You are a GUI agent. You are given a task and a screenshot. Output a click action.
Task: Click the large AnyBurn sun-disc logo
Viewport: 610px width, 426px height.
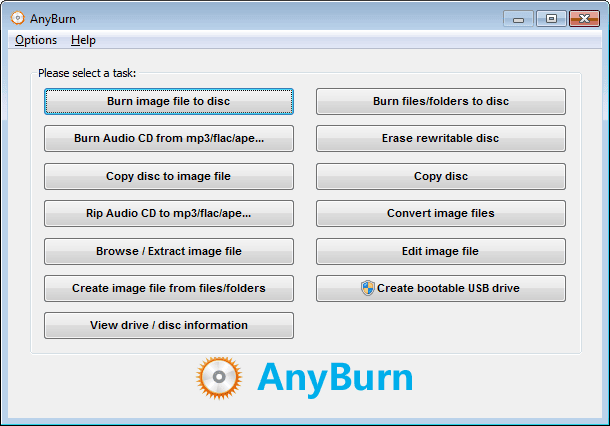pyautogui.click(x=219, y=377)
